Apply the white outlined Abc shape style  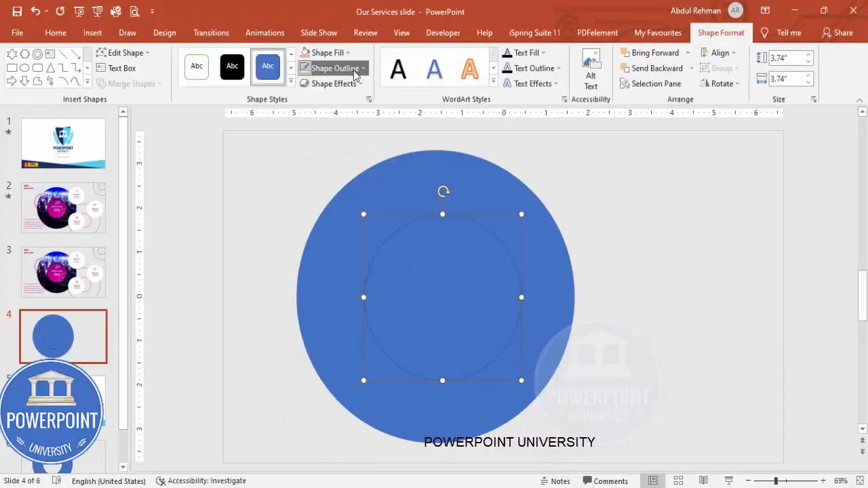[x=197, y=66]
